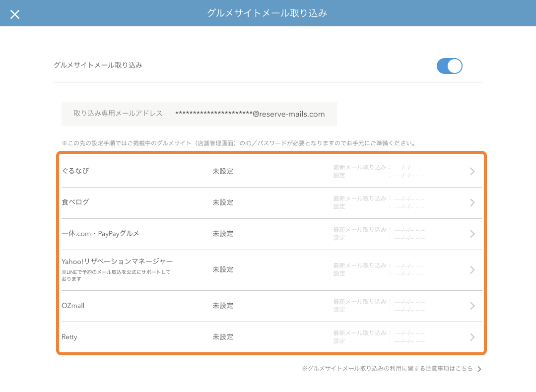
Task: Disable the グルメサイトメール取り込み toggle
Action: click(x=449, y=65)
